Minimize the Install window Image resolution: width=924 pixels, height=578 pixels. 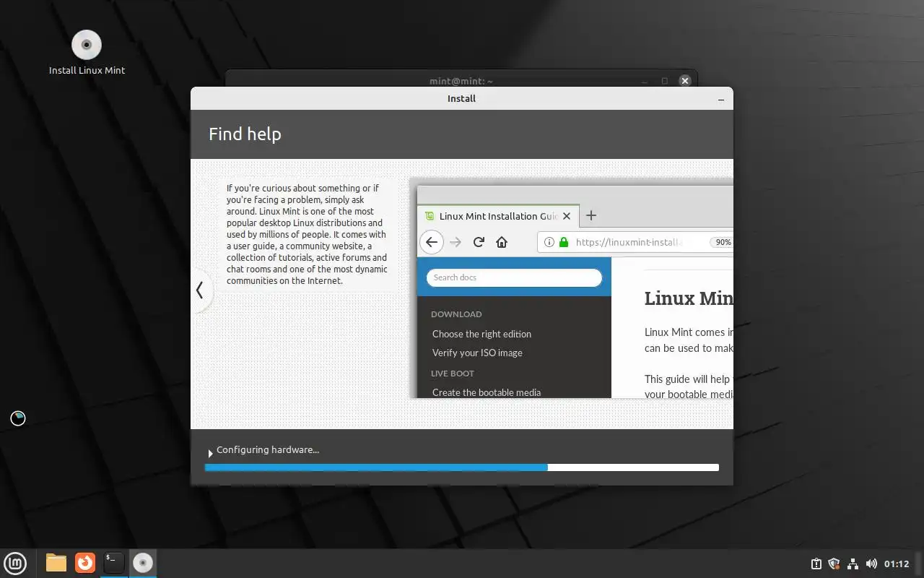(720, 99)
